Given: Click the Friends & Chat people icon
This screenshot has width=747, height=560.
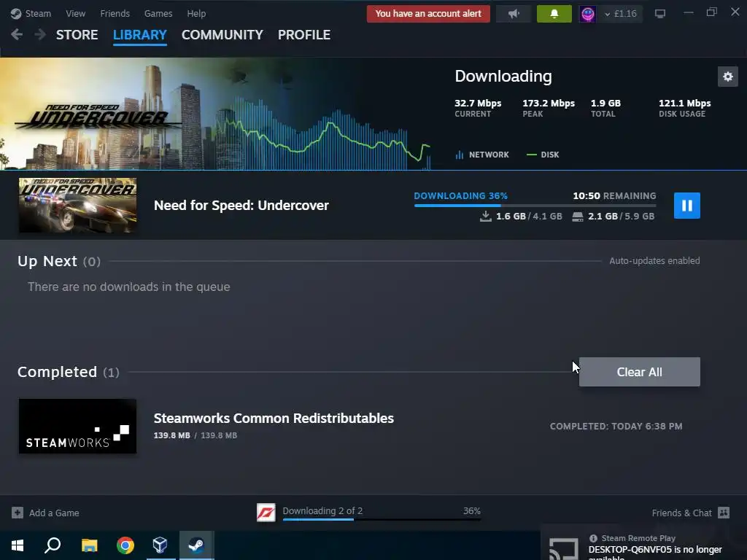Looking at the screenshot, I should [x=723, y=513].
